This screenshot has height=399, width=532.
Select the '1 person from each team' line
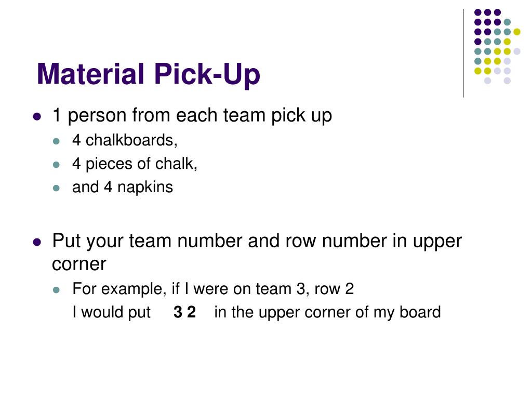pyautogui.click(x=192, y=115)
